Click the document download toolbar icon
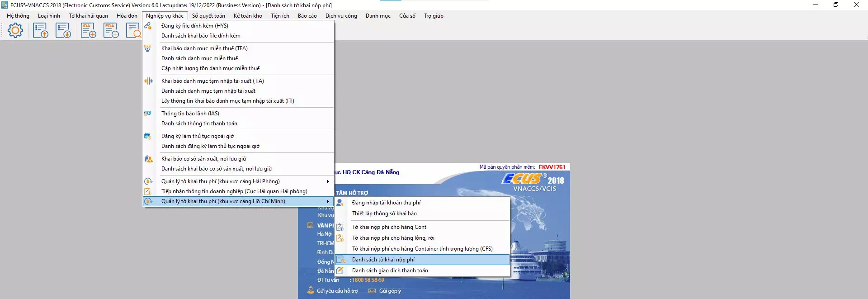Image resolution: width=868 pixels, height=299 pixels. coord(63,30)
